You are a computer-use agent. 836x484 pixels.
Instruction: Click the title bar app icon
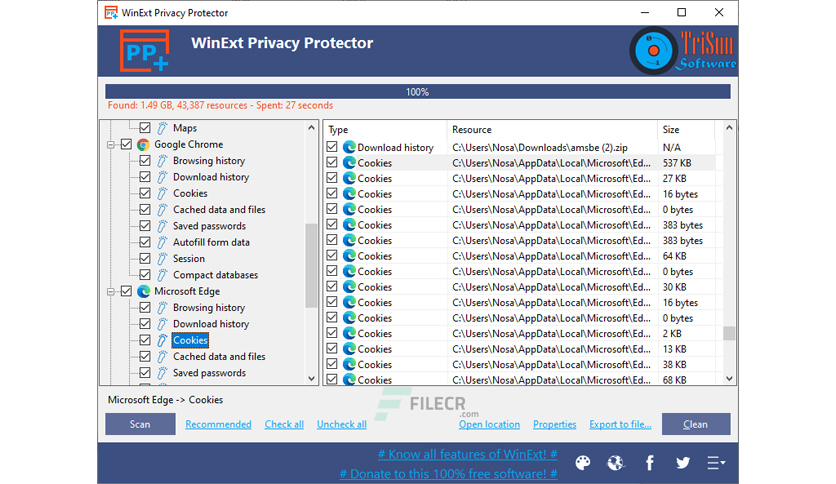pyautogui.click(x=111, y=12)
